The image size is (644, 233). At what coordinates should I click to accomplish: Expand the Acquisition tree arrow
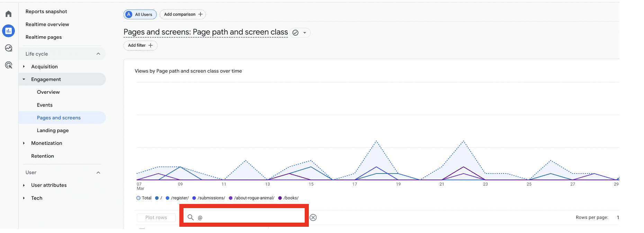click(24, 66)
